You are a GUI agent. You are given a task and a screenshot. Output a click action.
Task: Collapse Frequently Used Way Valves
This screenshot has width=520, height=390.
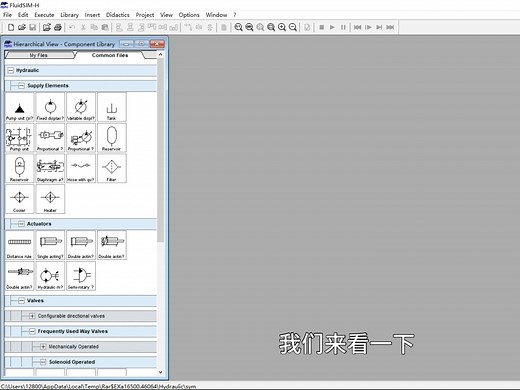tap(32, 331)
